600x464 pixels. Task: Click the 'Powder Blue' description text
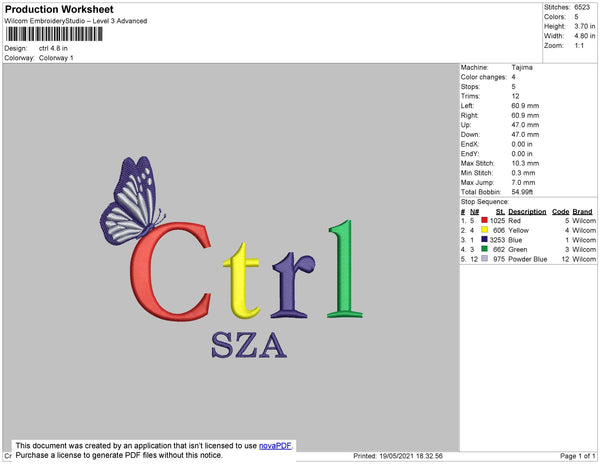click(x=528, y=259)
